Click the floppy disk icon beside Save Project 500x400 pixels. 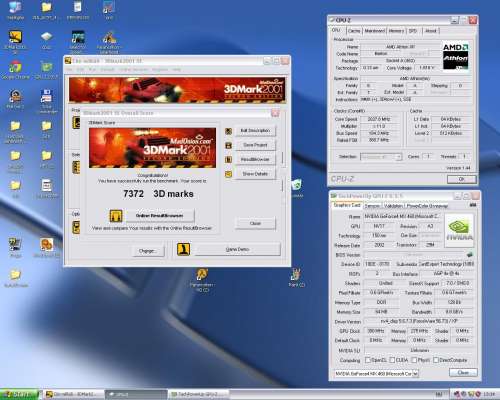point(228,145)
